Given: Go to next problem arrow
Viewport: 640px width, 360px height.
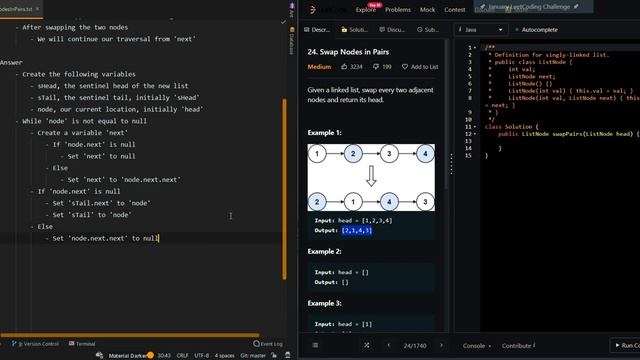Looking at the screenshot, I should tap(441, 345).
